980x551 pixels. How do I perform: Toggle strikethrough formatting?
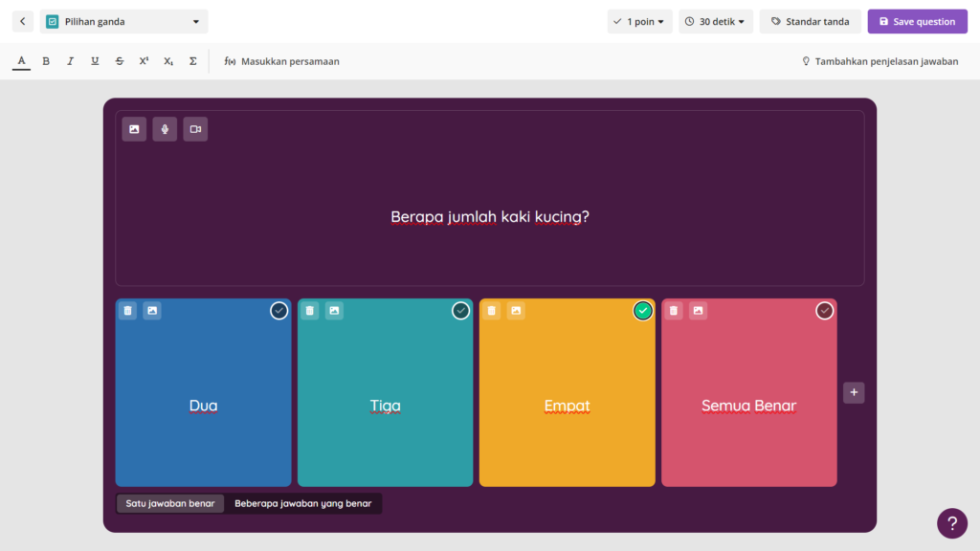tap(120, 61)
